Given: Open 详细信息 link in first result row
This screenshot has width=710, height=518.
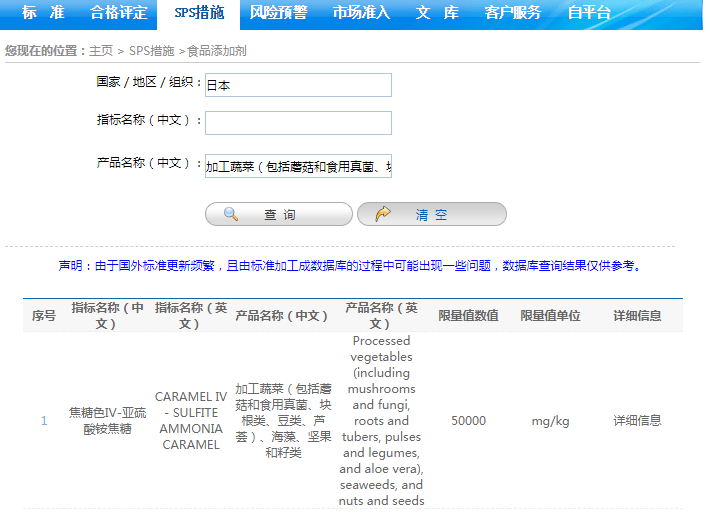Looking at the screenshot, I should tap(637, 421).
